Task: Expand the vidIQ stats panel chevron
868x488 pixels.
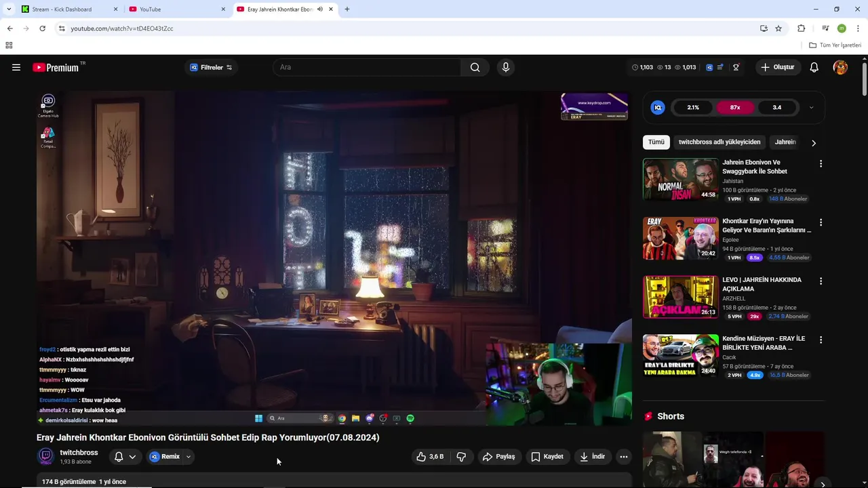Action: pos(811,107)
